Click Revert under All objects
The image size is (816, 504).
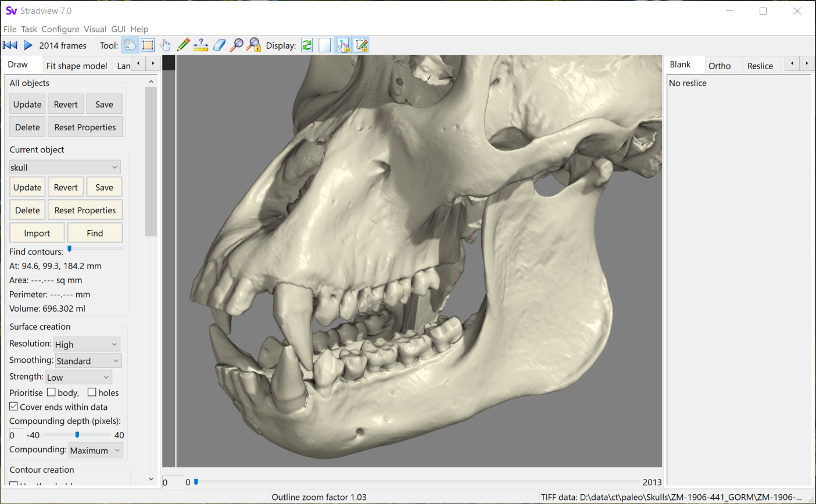tap(66, 104)
